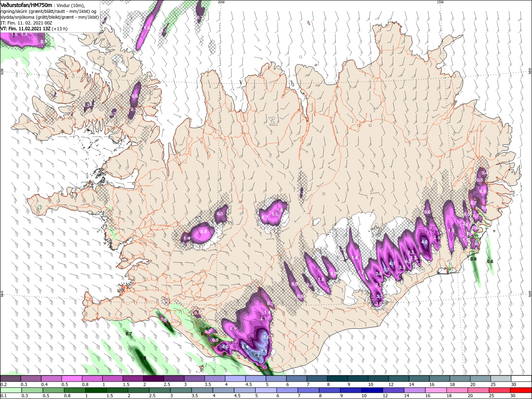Select top legend white swatch at 30

(x=521, y=379)
